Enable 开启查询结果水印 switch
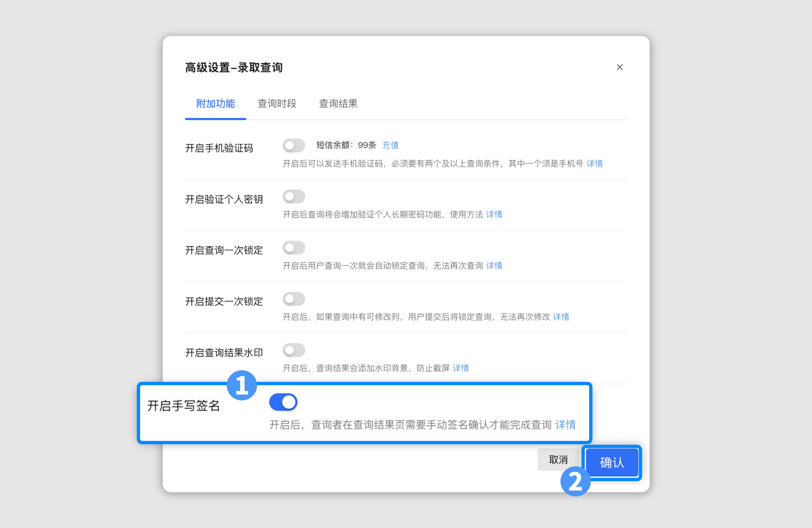The width and height of the screenshot is (812, 528). tap(293, 350)
